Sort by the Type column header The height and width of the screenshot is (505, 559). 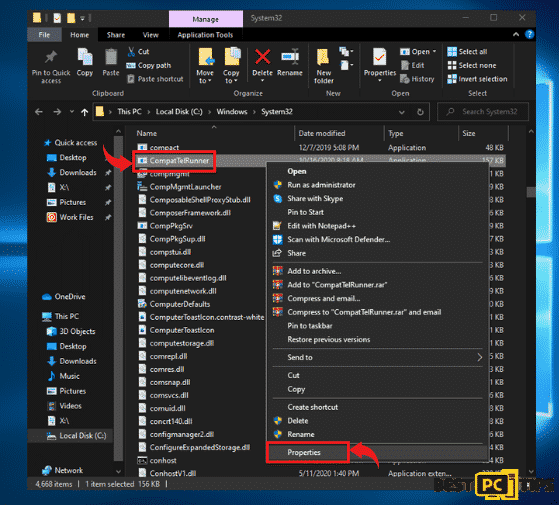point(395,133)
